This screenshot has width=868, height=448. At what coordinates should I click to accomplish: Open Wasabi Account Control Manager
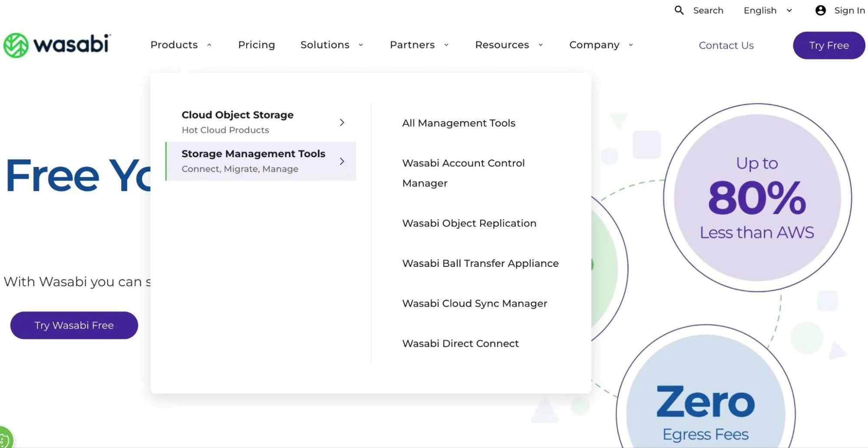[463, 173]
